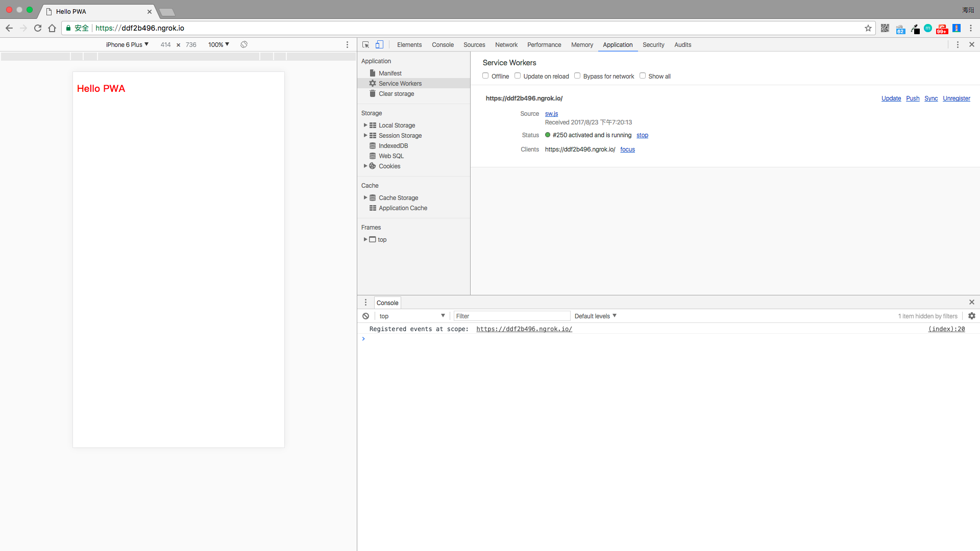Click the console Filter input field

coord(511,316)
